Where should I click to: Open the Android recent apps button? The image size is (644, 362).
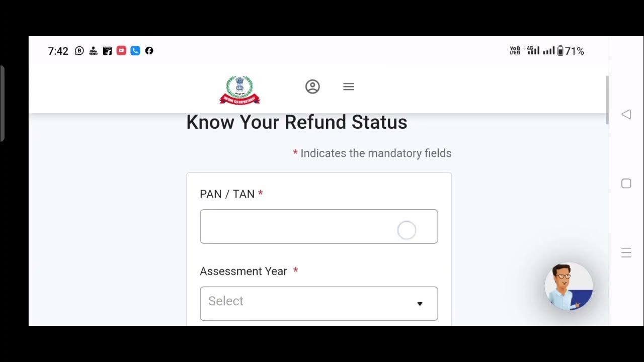[x=626, y=253]
